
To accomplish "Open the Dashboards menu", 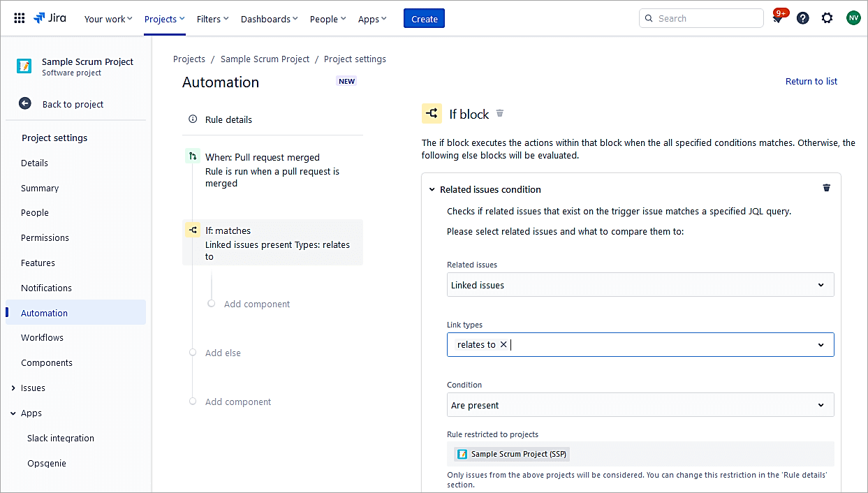I will (269, 19).
